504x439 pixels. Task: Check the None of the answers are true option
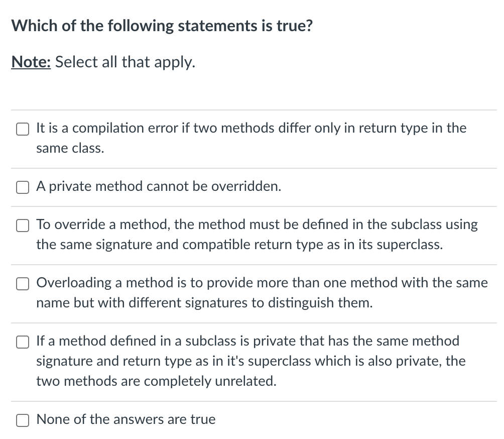(x=22, y=420)
